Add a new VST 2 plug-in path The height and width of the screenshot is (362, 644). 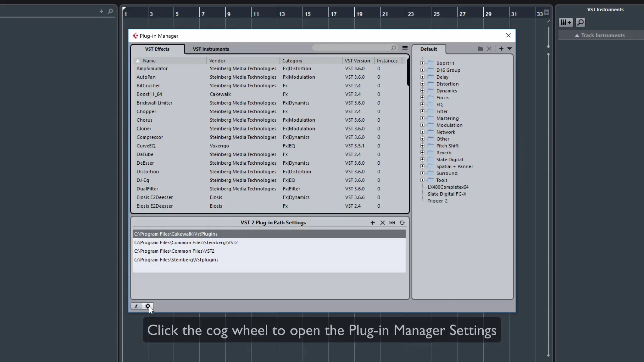pos(373,222)
